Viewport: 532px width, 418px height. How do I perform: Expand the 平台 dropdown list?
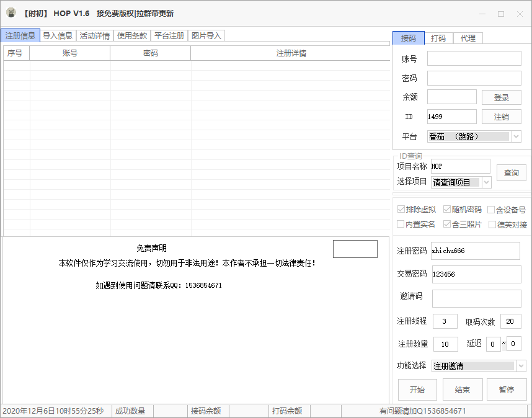click(516, 136)
